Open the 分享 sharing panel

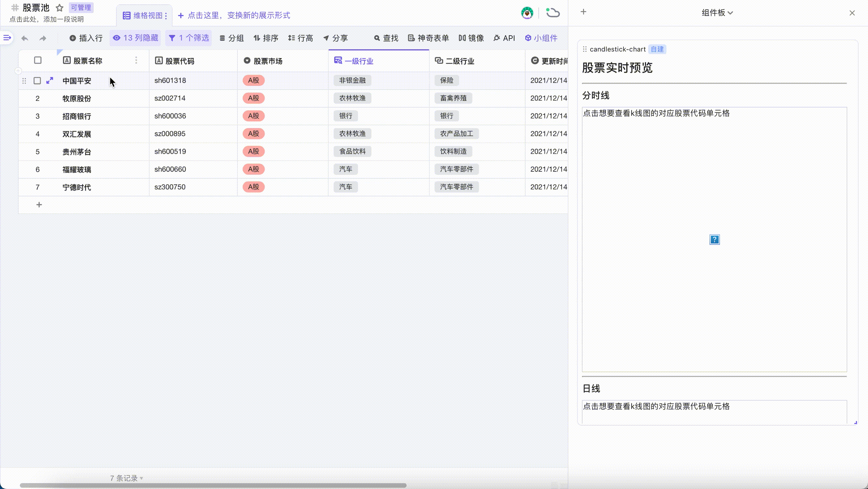[x=336, y=38]
